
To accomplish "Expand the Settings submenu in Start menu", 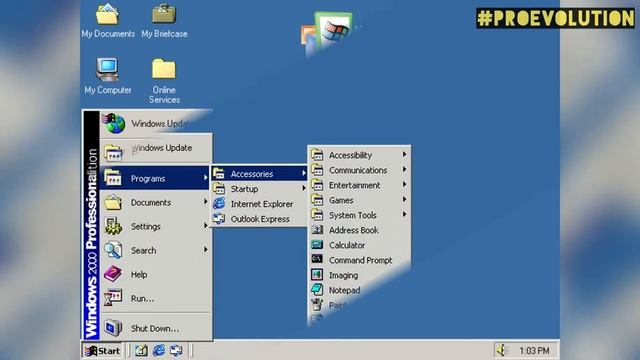I will point(155,227).
